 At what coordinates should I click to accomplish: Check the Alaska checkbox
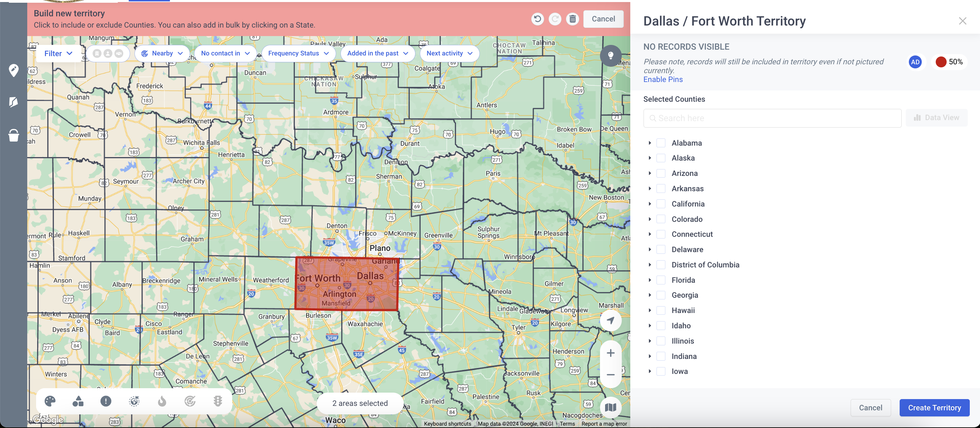click(x=661, y=158)
